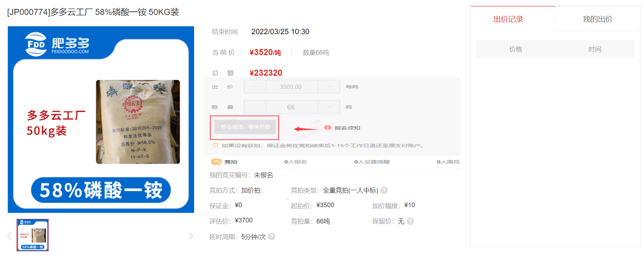The image size is (644, 269).
Task: Click the 加价拍 auction method value
Action: [x=251, y=190]
